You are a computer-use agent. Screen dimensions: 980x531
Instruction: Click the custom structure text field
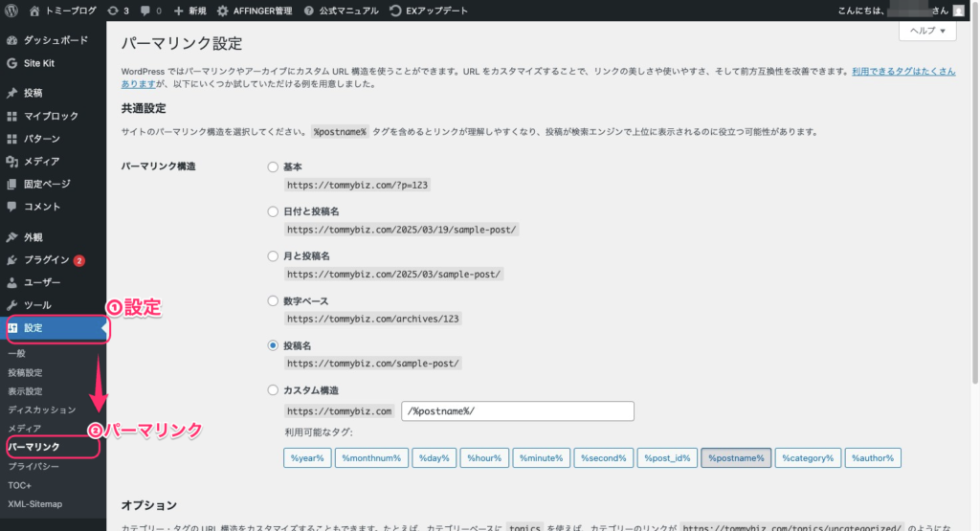coord(518,410)
